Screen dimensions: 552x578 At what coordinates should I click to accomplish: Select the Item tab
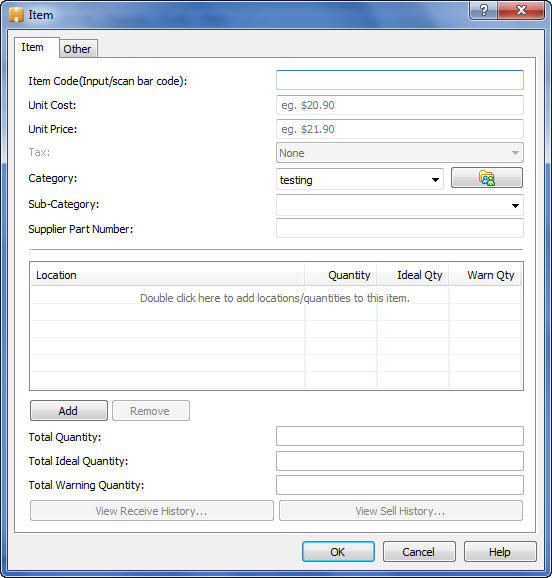(x=36, y=48)
